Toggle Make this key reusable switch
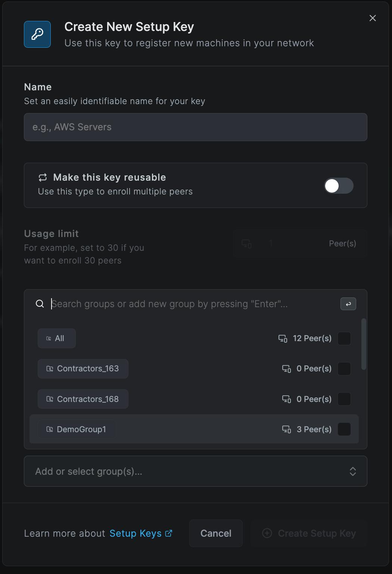 339,185
